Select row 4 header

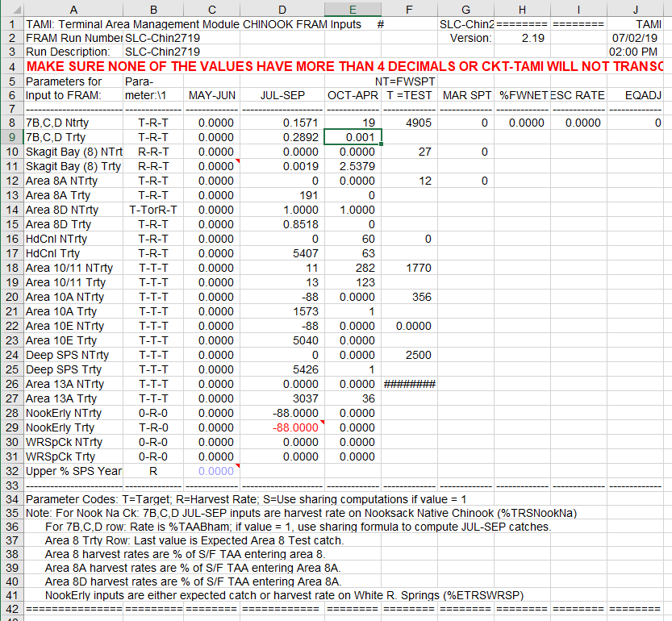click(11, 66)
